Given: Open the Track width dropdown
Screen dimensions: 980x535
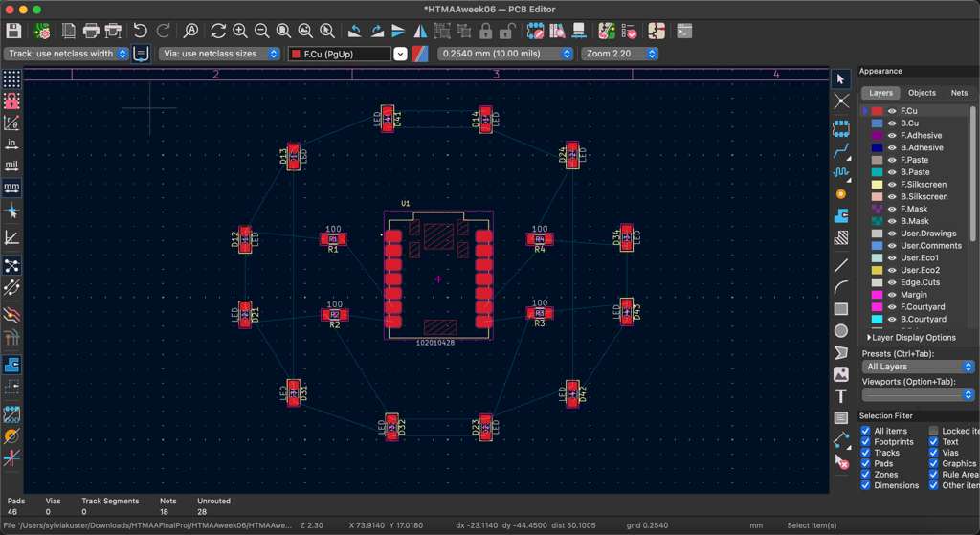Looking at the screenshot, I should pos(66,54).
